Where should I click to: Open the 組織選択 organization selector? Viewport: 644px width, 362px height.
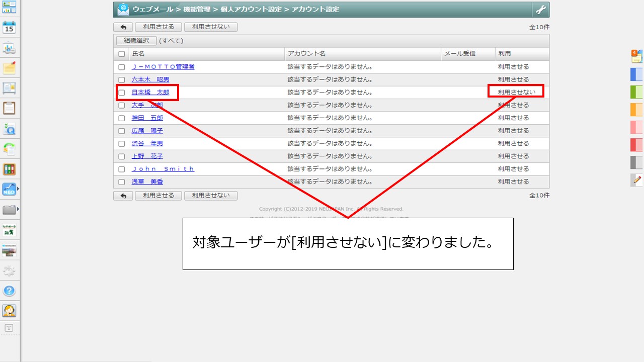pos(136,41)
